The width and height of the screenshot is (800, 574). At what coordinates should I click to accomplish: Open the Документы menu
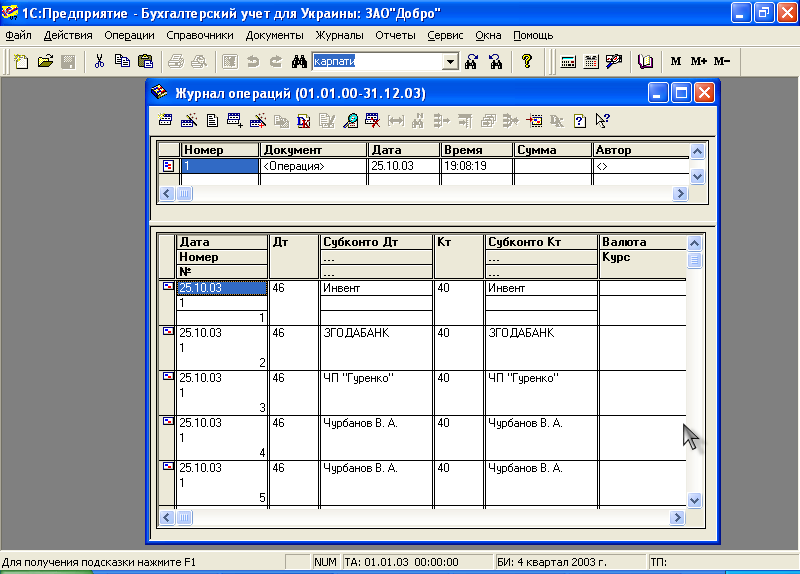(274, 35)
